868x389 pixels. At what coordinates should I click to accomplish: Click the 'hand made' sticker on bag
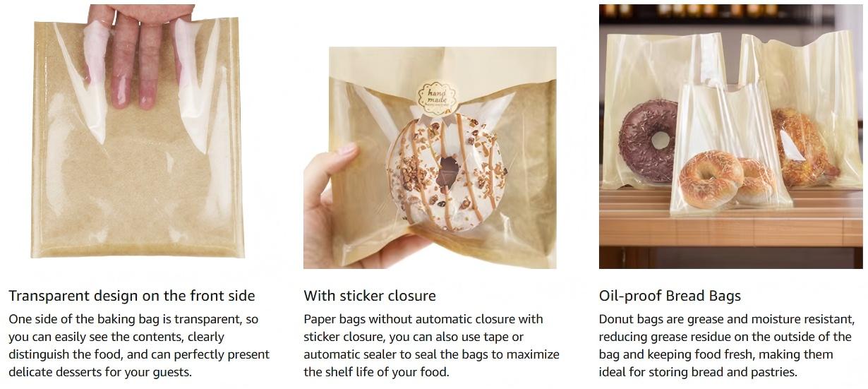tap(431, 97)
